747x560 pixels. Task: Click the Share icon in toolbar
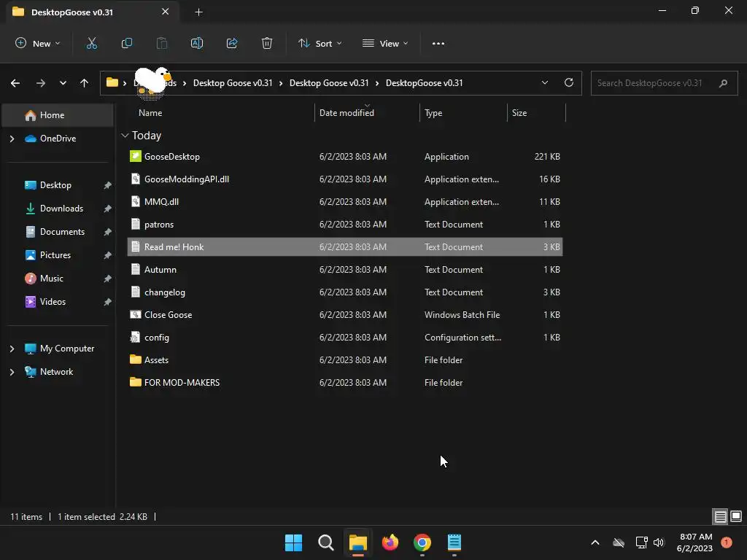tap(232, 43)
